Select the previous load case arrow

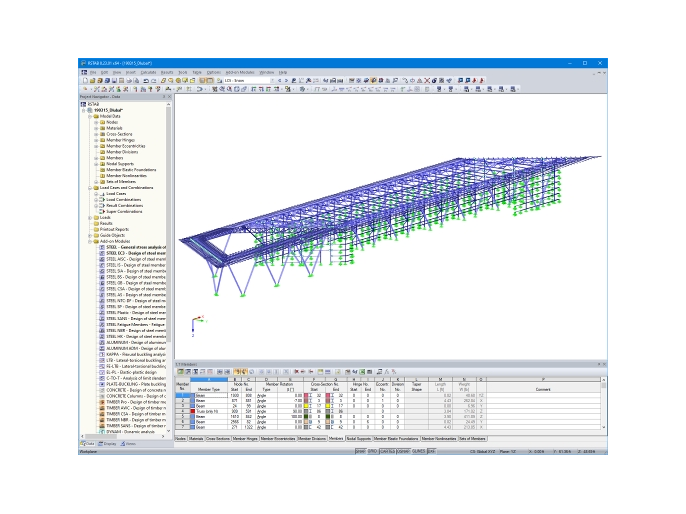tap(279, 80)
